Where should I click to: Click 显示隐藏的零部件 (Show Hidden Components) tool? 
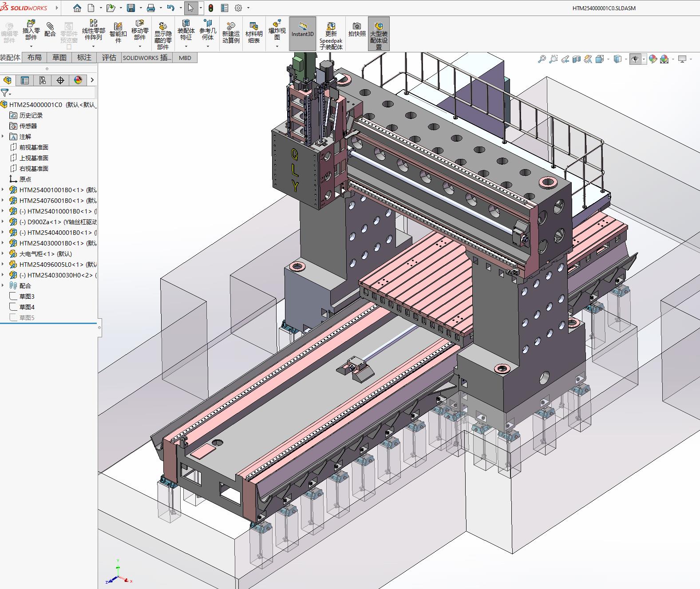(163, 36)
